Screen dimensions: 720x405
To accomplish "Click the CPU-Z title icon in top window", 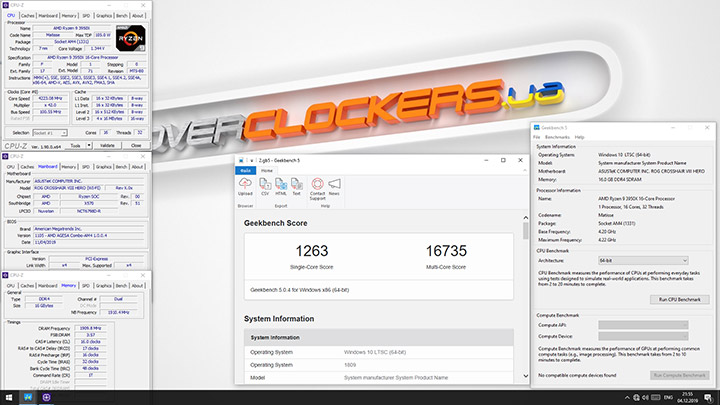I will tap(6, 5).
